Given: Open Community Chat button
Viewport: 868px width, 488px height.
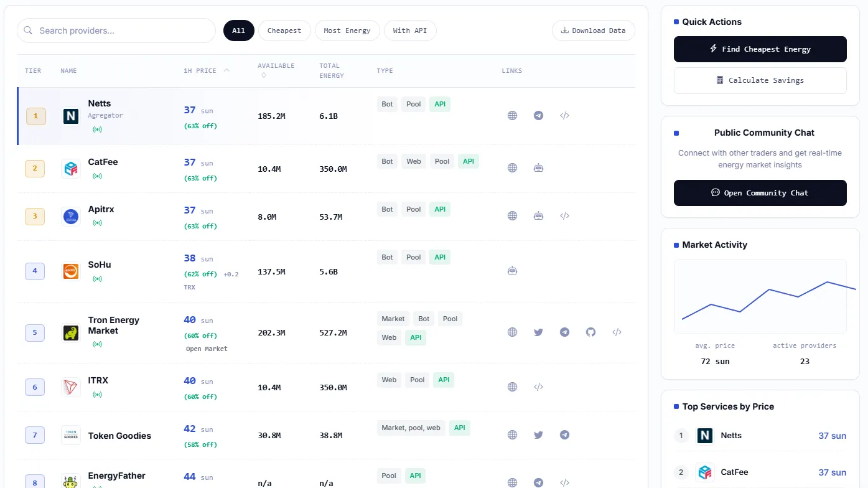Looking at the screenshot, I should (760, 193).
